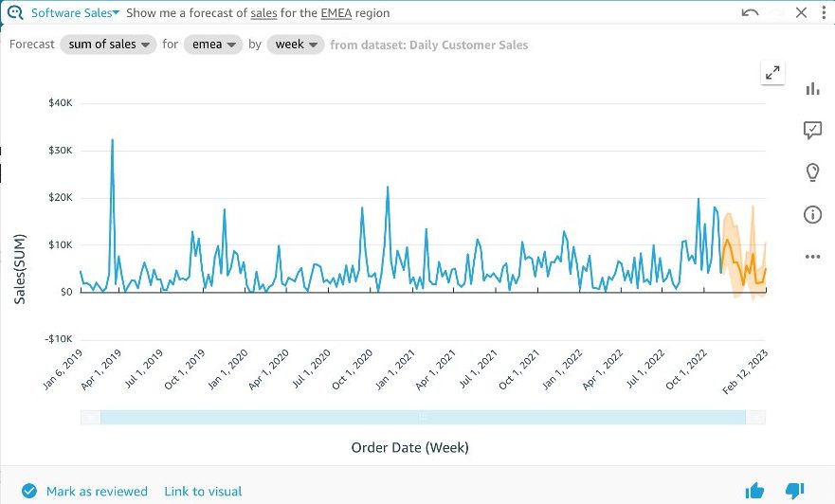Click the undo arrow icon
Image resolution: width=835 pixels, height=504 pixels.
pos(751,13)
